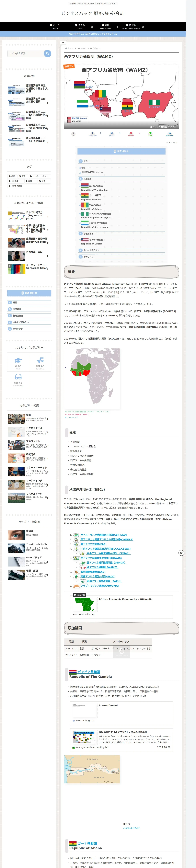Click the search magnifier button in sidebar
The width and height of the screenshot is (196, 868).
pos(47,54)
